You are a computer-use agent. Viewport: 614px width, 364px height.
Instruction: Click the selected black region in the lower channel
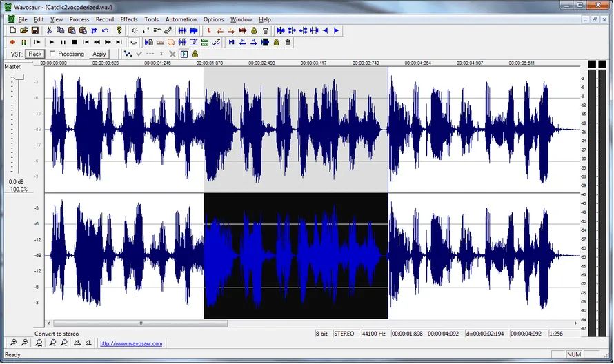[x=296, y=256]
